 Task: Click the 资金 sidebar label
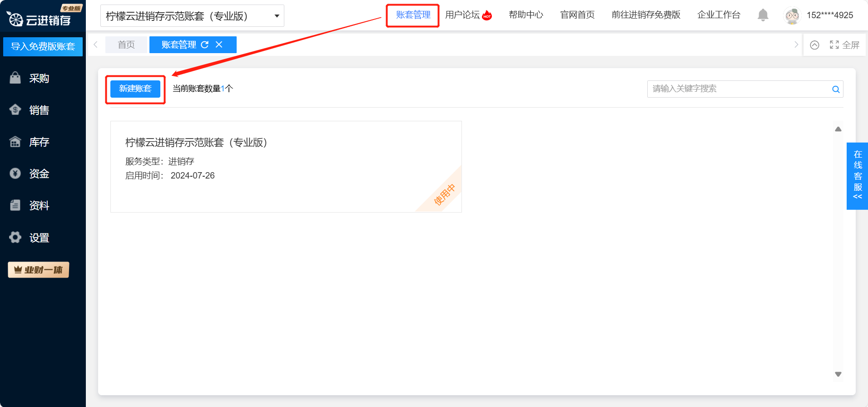click(39, 174)
